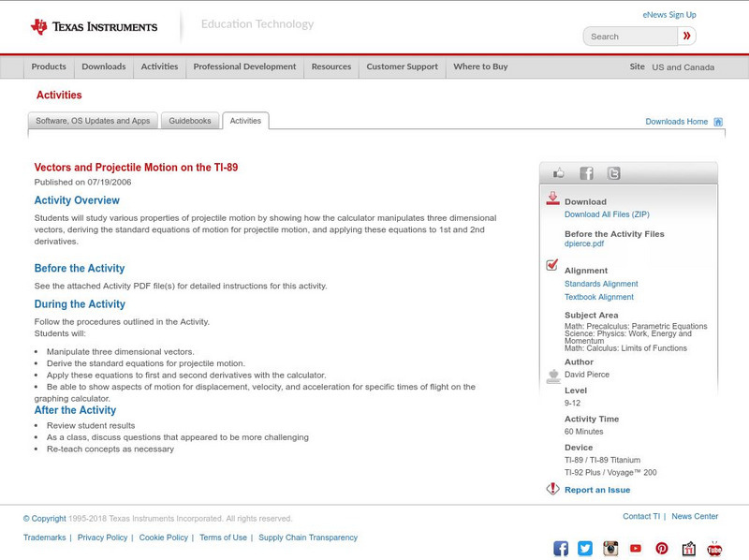Open the Cookie Policy footer link
This screenshot has width=749, height=560.
coord(163,538)
